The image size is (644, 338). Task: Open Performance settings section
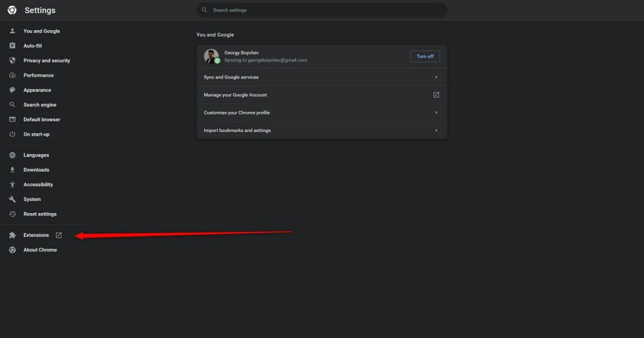coord(38,75)
